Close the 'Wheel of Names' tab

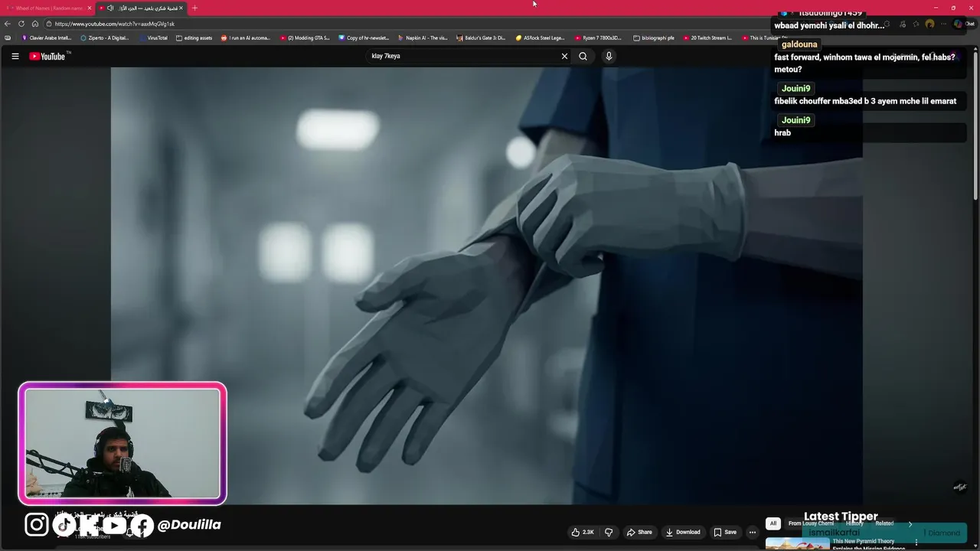[89, 8]
